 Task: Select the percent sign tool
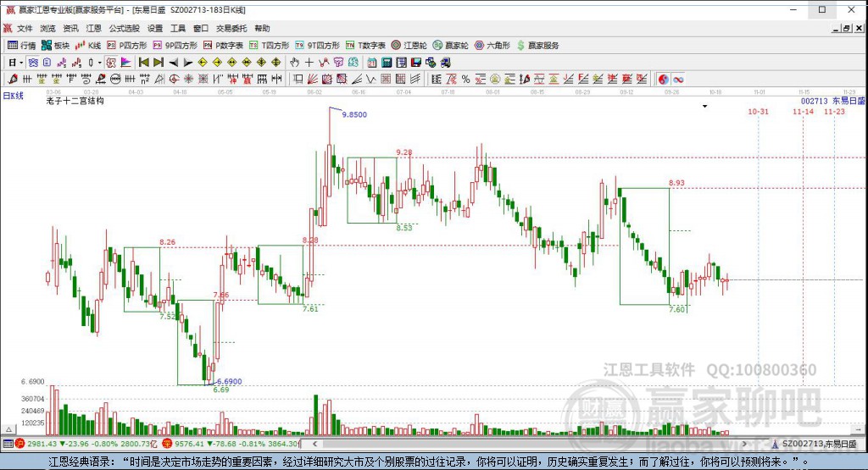pyautogui.click(x=465, y=80)
